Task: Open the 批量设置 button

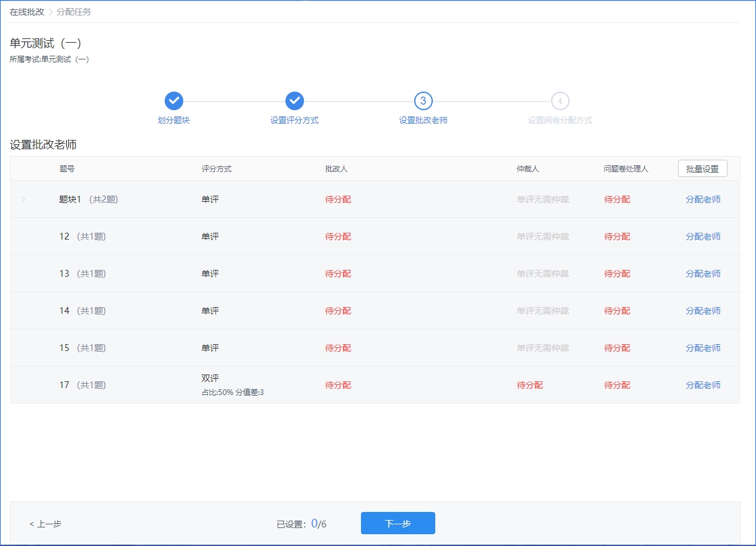Action: [x=703, y=169]
